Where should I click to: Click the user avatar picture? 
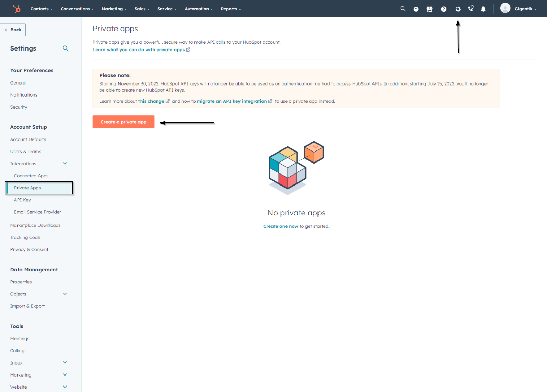pos(505,8)
